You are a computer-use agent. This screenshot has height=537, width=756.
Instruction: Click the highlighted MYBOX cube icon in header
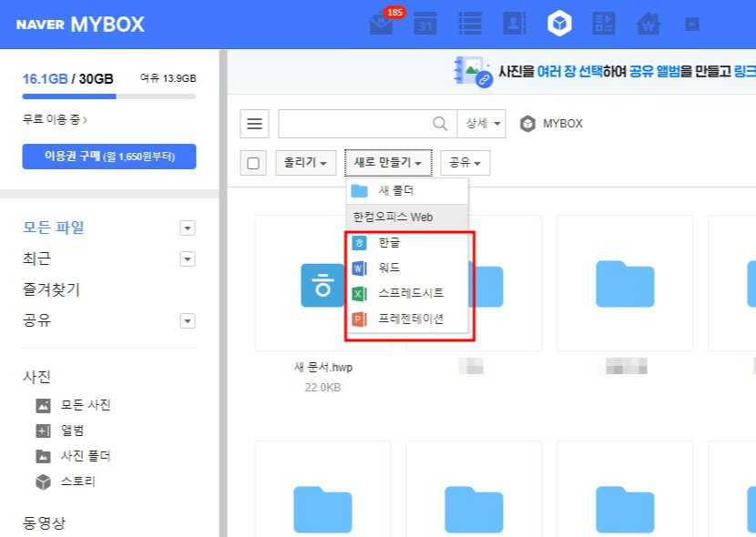[x=559, y=24]
